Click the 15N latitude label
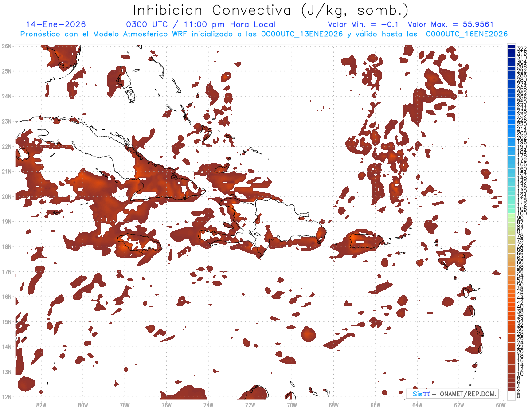Image resolution: width=532 pixels, height=411 pixels. click(x=7, y=321)
